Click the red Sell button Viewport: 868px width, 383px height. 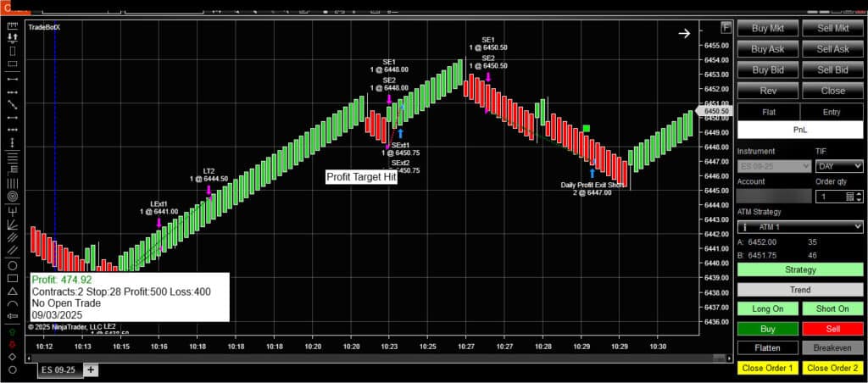tap(832, 329)
